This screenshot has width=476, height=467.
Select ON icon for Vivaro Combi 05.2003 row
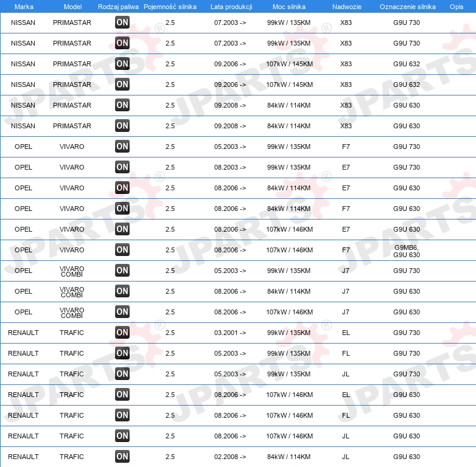(x=122, y=271)
